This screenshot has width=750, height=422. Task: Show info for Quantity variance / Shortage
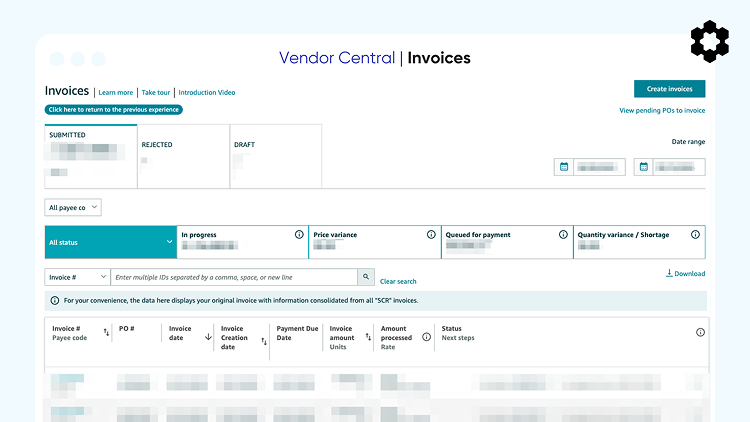pyautogui.click(x=695, y=234)
